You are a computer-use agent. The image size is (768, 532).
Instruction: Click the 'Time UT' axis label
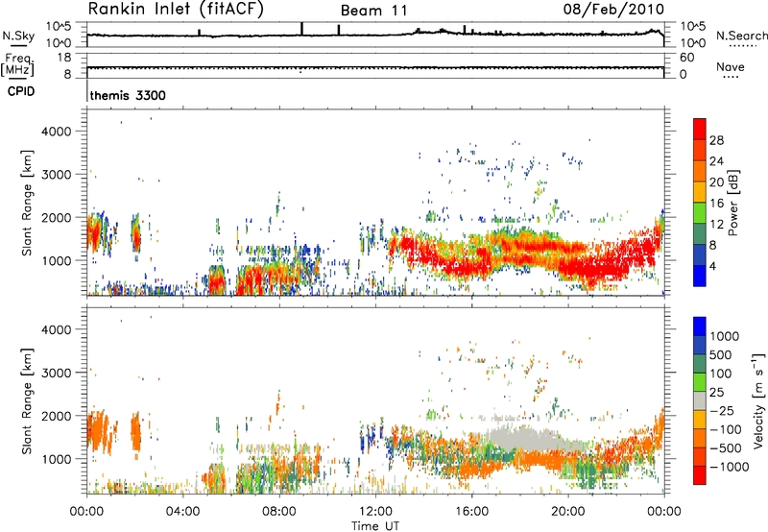coord(375,526)
